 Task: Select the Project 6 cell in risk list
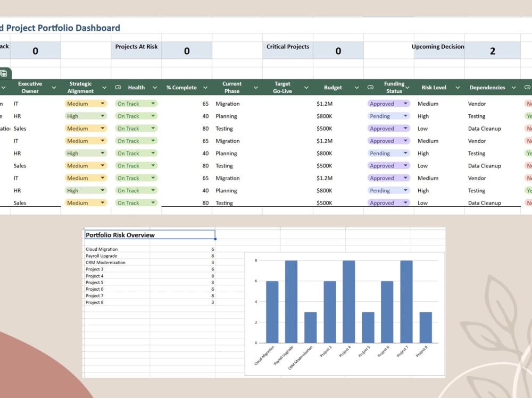117,289
